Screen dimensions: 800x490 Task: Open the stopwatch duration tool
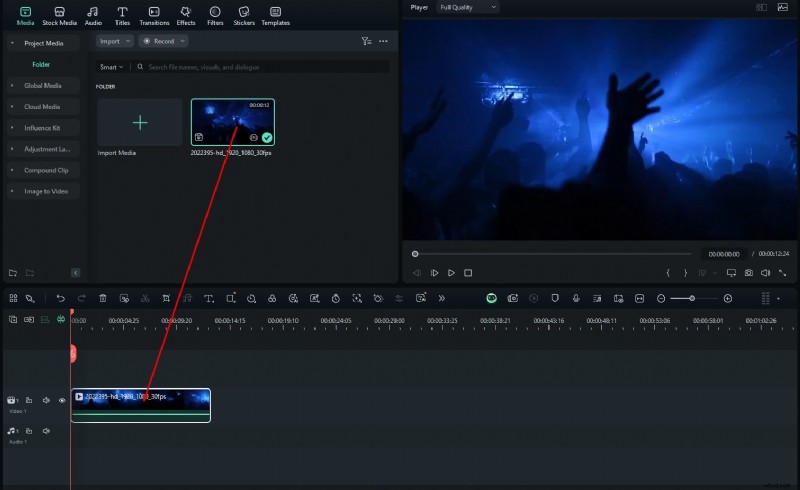(336, 299)
